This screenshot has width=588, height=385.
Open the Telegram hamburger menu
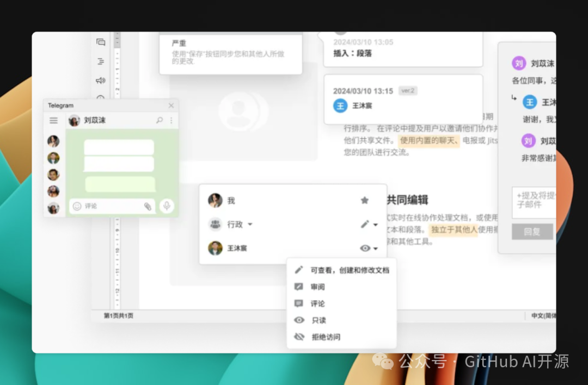(x=53, y=120)
